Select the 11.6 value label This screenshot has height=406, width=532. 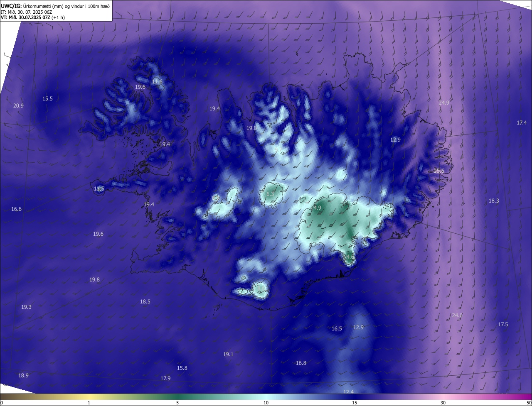(157, 82)
